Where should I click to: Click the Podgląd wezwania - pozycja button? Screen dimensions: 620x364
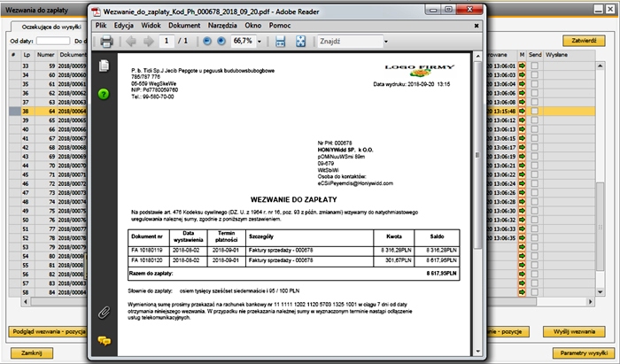coord(48,331)
